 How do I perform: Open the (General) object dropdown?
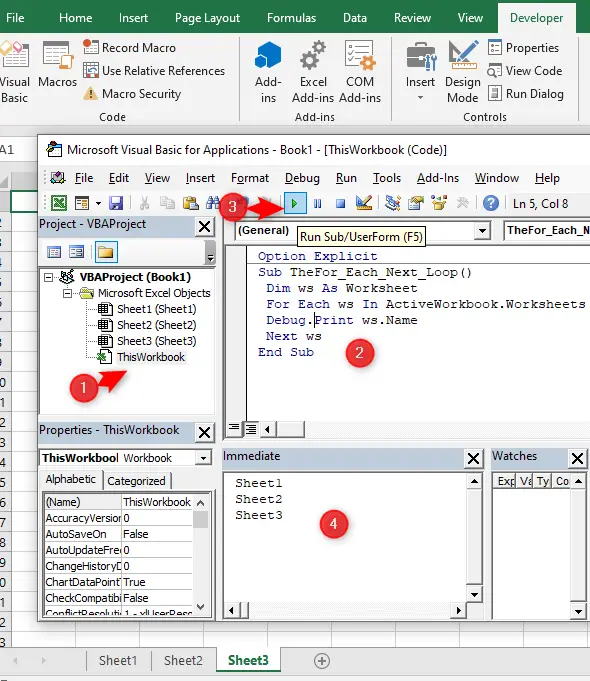click(482, 231)
